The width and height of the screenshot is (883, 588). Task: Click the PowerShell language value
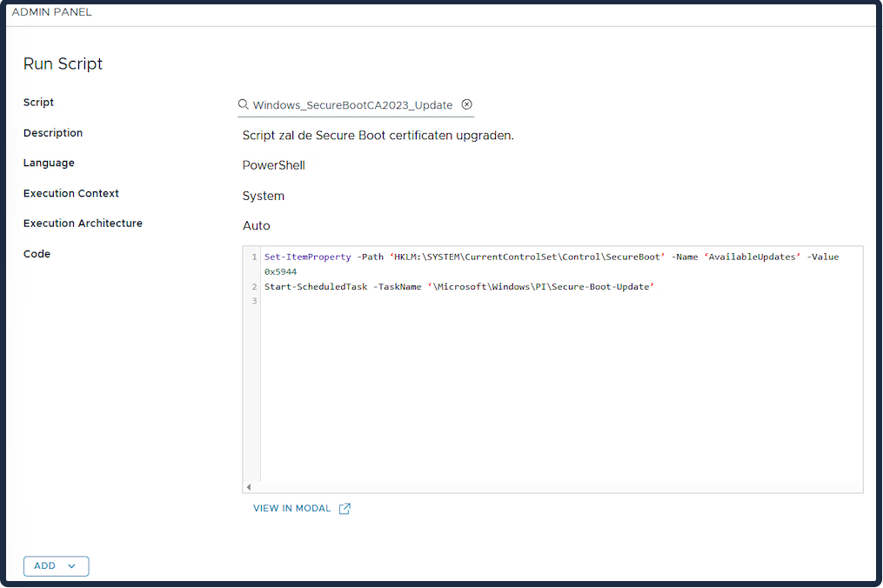(273, 165)
